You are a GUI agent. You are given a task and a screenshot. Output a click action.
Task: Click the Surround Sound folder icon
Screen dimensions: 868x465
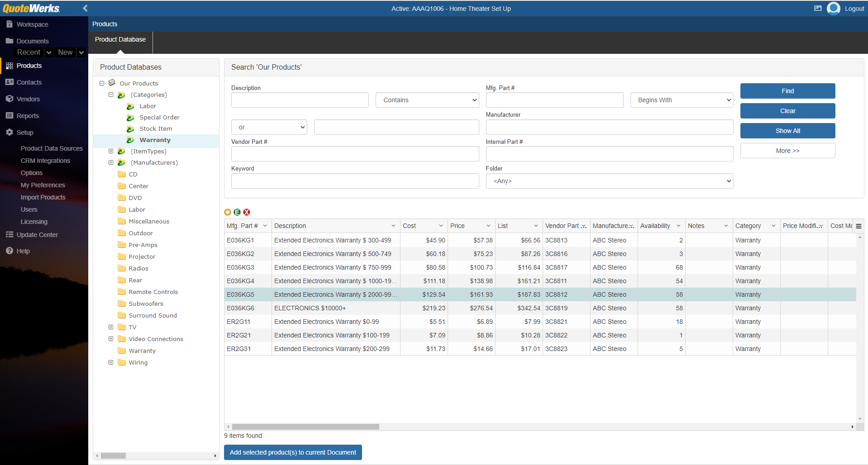tap(121, 315)
